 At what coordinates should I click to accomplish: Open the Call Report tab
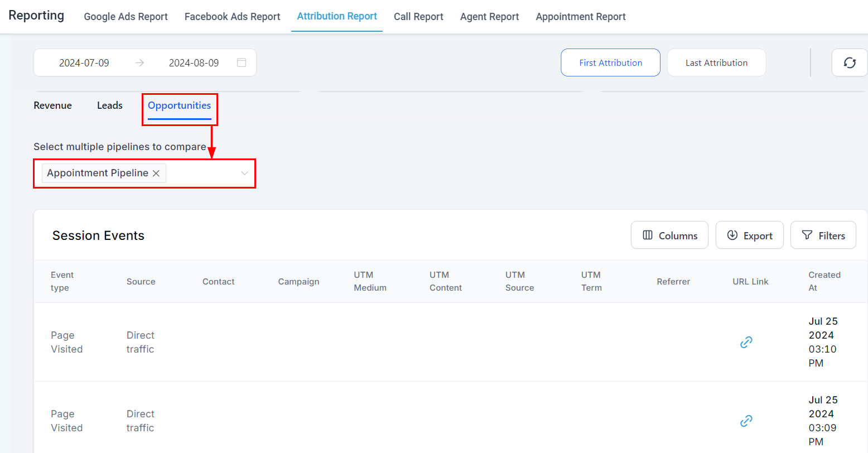pyautogui.click(x=418, y=17)
